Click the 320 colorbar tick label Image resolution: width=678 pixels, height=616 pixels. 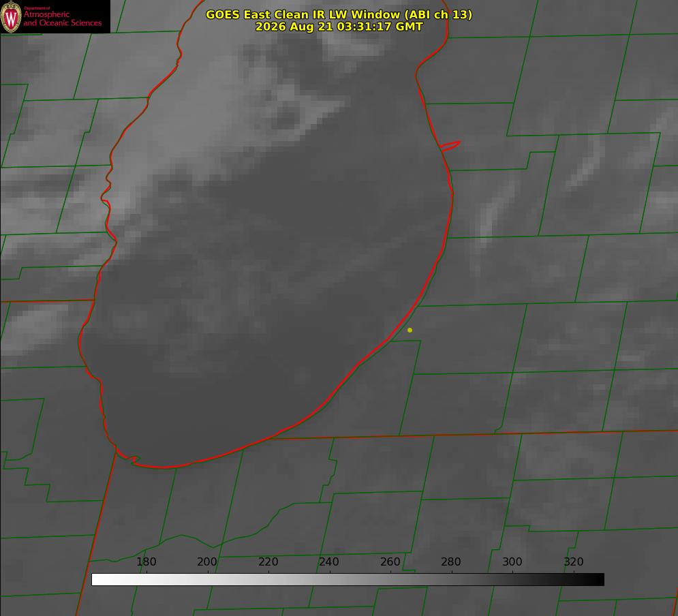574,561
